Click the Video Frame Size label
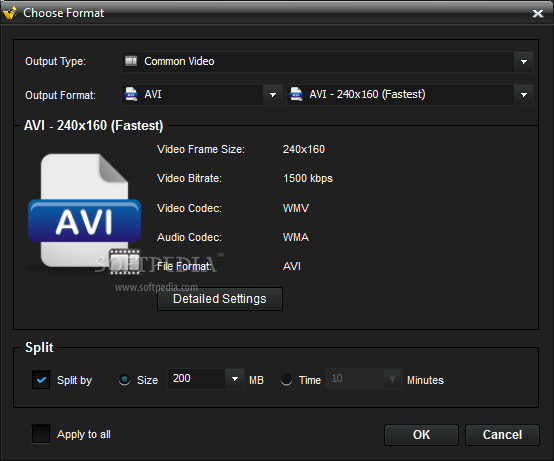Screen dimensions: 554x461 [x=201, y=149]
